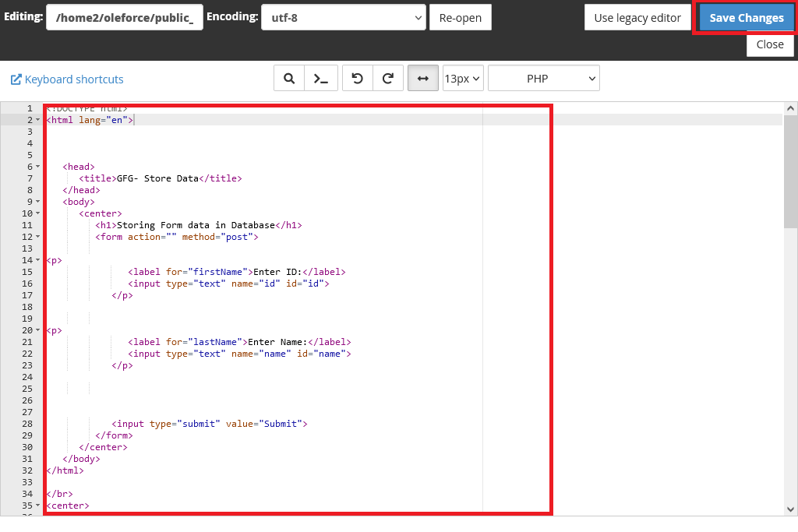Viewport: 798px width, 532px height.
Task: Click the Re-open button
Action: pos(460,17)
